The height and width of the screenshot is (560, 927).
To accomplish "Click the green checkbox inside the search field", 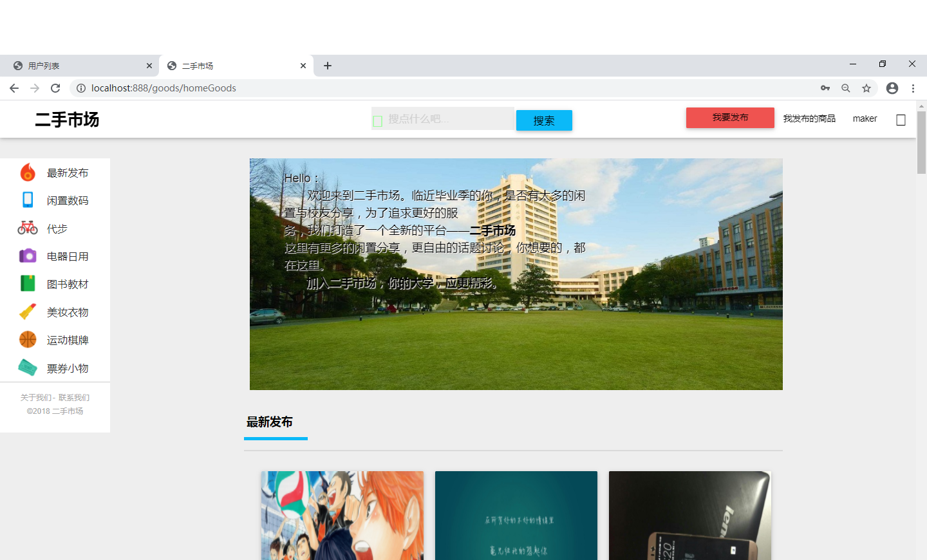I will click(x=378, y=120).
